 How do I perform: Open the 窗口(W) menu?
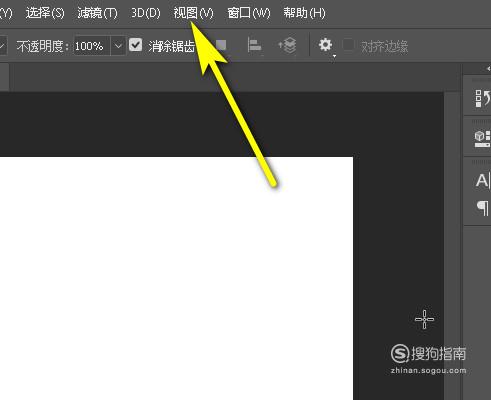pyautogui.click(x=249, y=13)
